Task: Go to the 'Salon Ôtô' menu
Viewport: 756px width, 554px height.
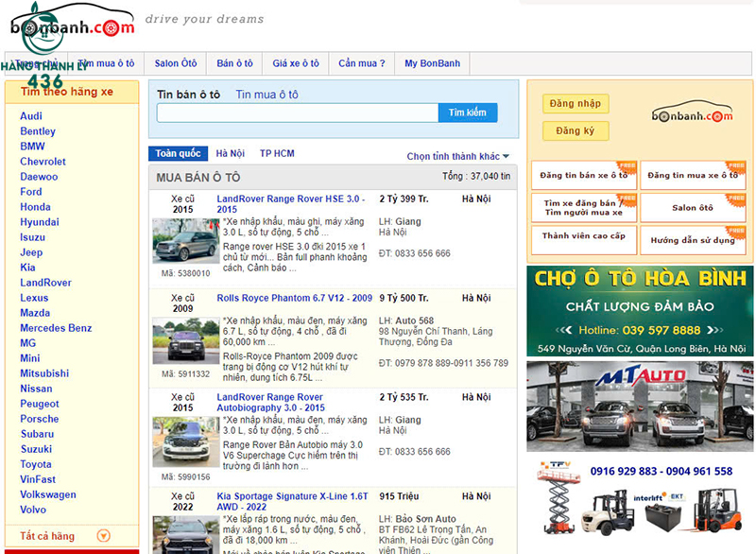Action: (176, 63)
